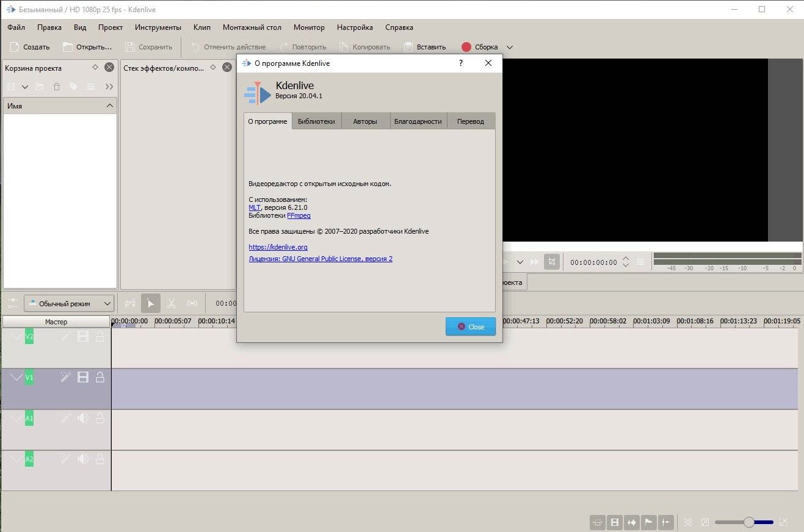
Task: Open the https://kdenlive.org link
Action: (278, 247)
